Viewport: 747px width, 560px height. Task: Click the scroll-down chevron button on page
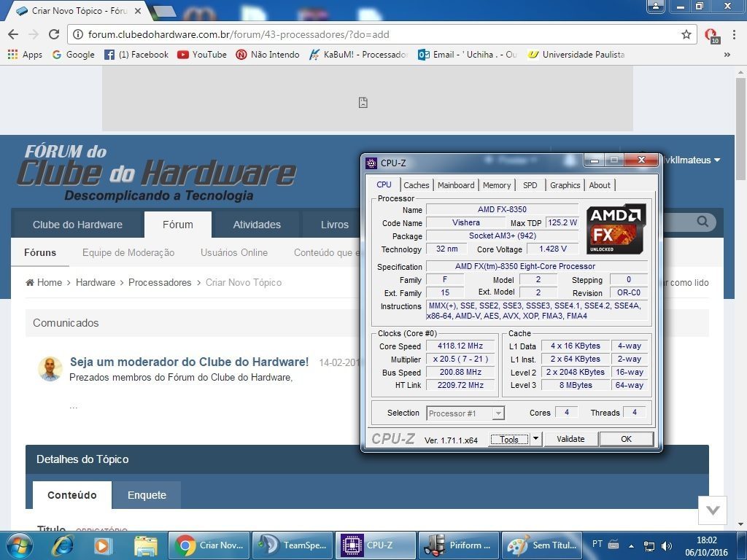713,510
